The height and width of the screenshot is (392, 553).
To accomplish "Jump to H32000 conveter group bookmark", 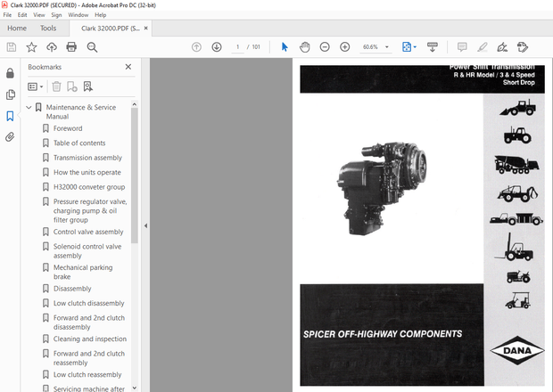I will 89,187.
